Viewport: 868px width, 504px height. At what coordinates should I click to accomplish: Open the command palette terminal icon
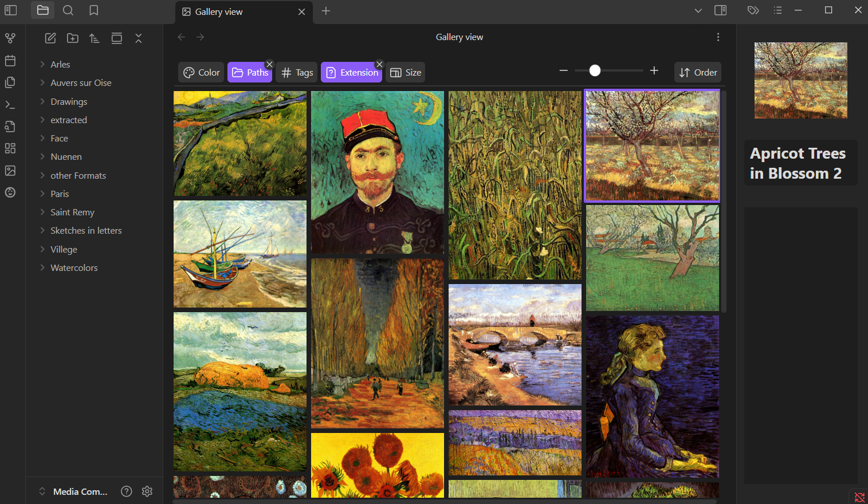(x=10, y=105)
